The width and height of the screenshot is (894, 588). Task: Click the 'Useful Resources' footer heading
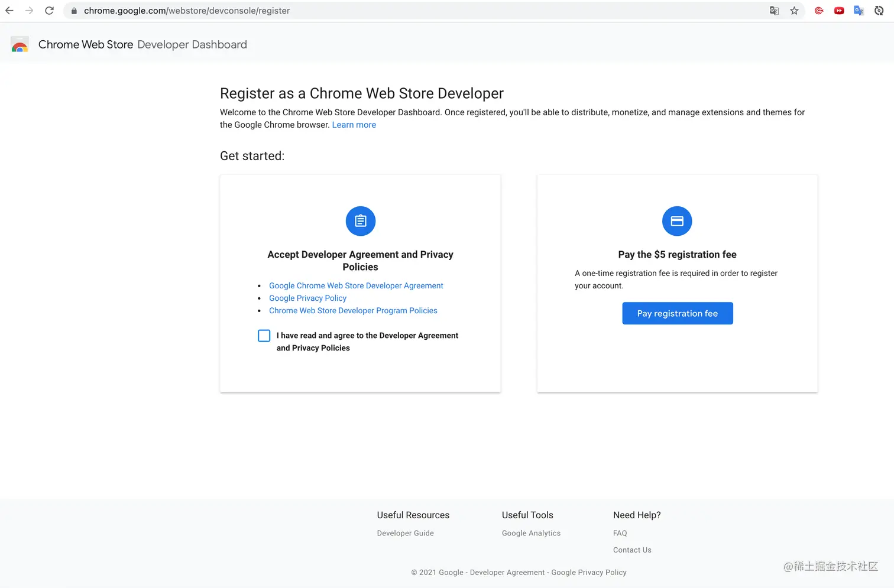click(x=413, y=515)
